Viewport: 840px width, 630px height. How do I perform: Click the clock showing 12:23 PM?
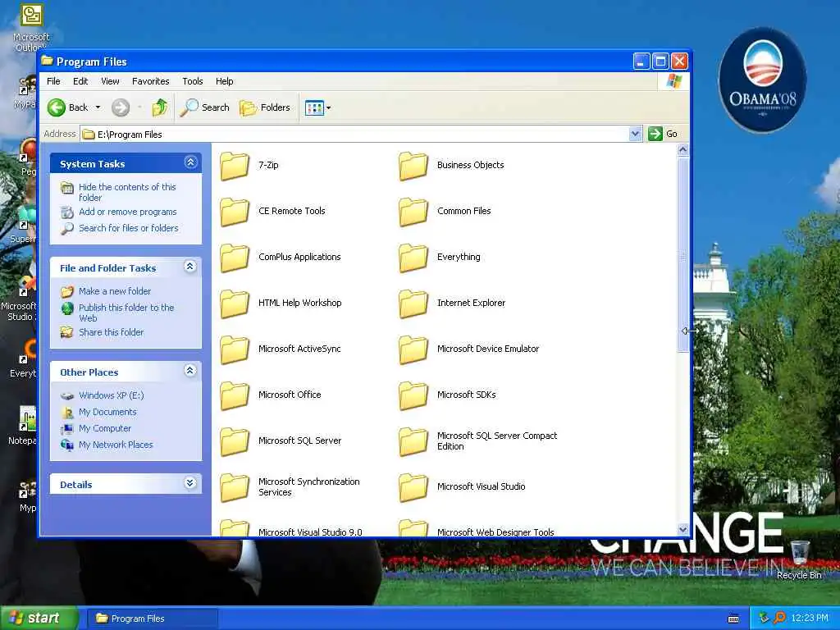point(810,619)
